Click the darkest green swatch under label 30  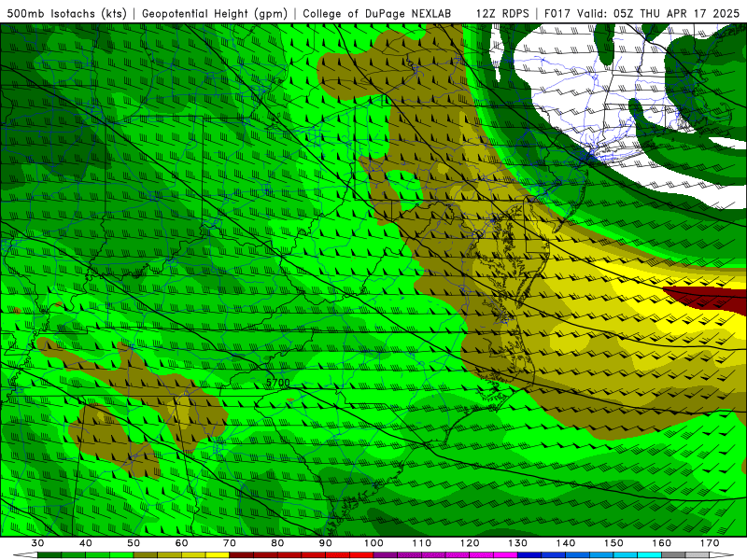pyautogui.click(x=49, y=554)
